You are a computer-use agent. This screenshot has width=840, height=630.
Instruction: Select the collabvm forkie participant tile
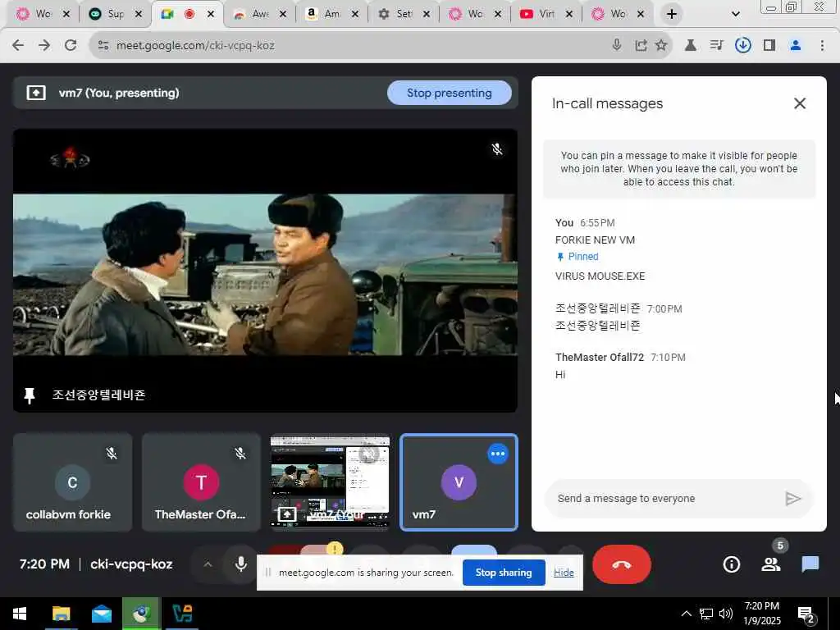point(72,482)
